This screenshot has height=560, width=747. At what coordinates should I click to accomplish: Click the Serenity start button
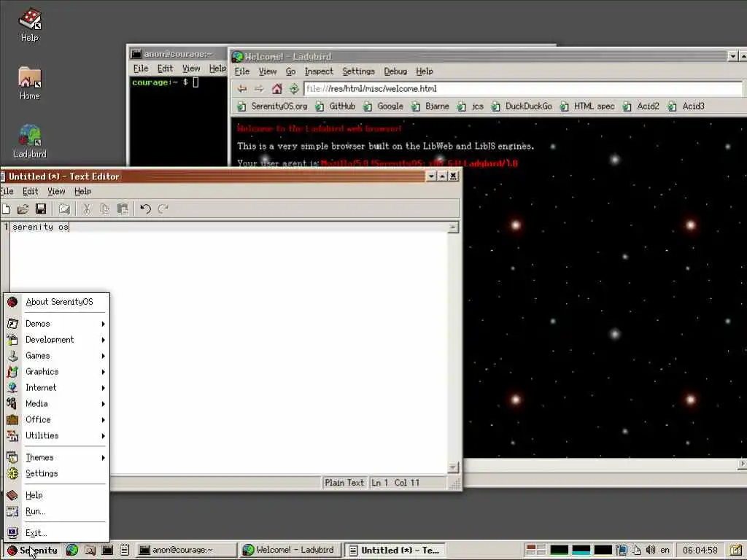(x=33, y=550)
